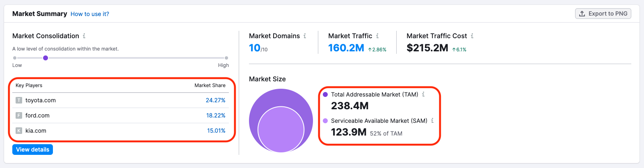
Task: Click the low consolidation description text
Action: pyautogui.click(x=66, y=49)
